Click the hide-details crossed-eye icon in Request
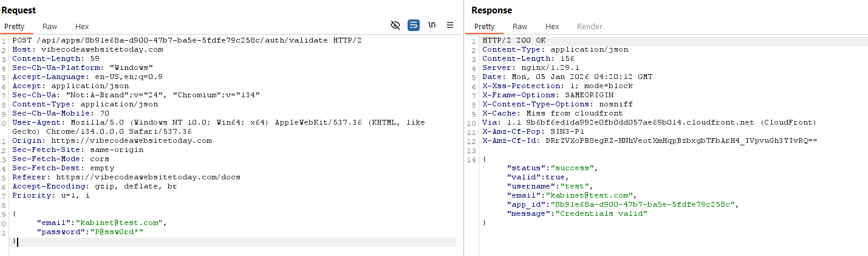Image resolution: width=868 pixels, height=256 pixels. click(x=395, y=25)
